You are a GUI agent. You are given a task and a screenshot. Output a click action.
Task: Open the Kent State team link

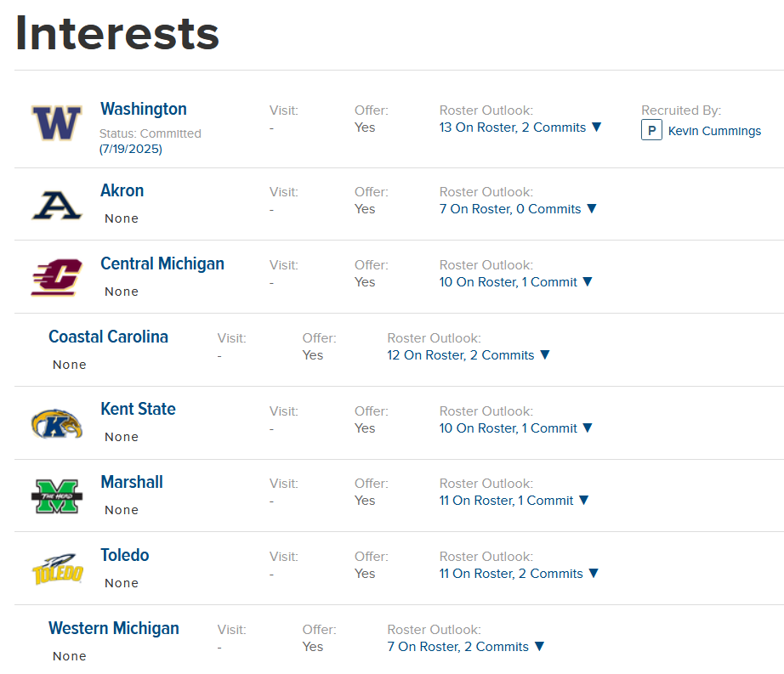[x=138, y=409]
